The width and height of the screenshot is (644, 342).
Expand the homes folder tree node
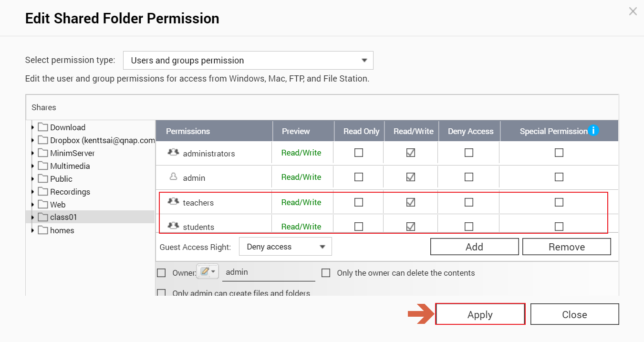coord(32,230)
